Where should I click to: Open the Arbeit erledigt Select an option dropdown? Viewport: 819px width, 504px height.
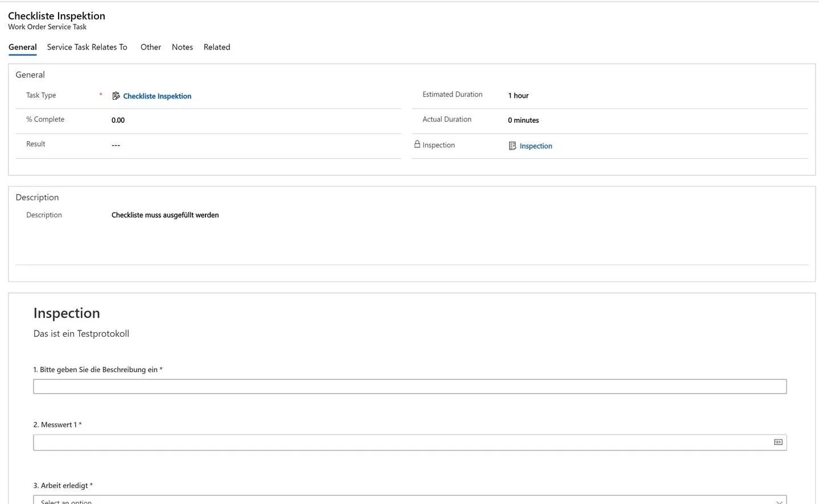(398, 501)
